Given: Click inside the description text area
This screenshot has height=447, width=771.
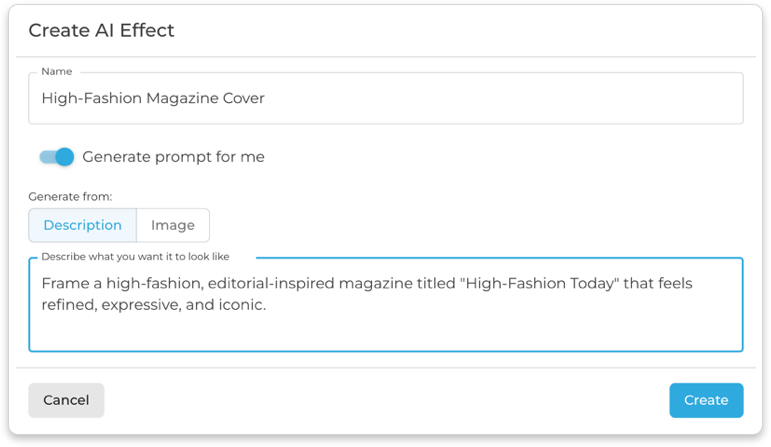Looking at the screenshot, I should [385, 305].
